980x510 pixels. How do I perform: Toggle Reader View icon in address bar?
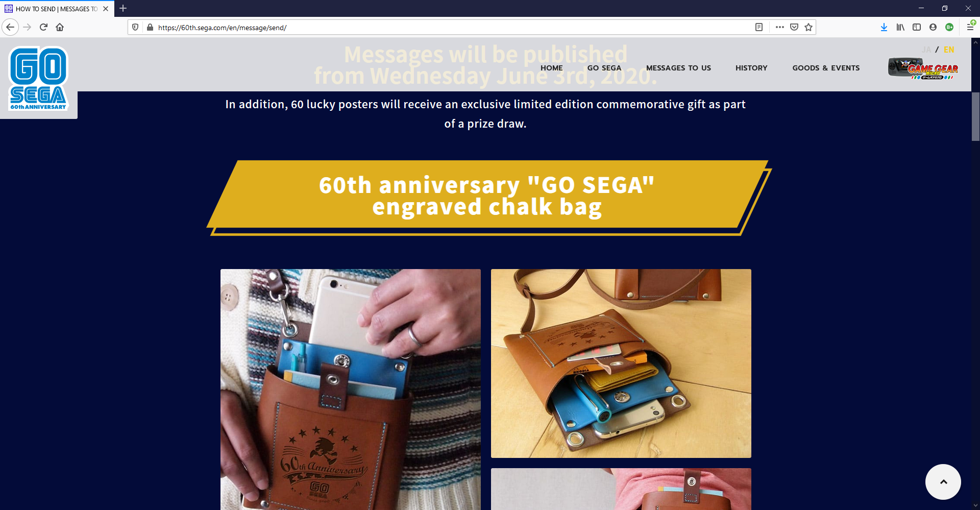click(759, 27)
